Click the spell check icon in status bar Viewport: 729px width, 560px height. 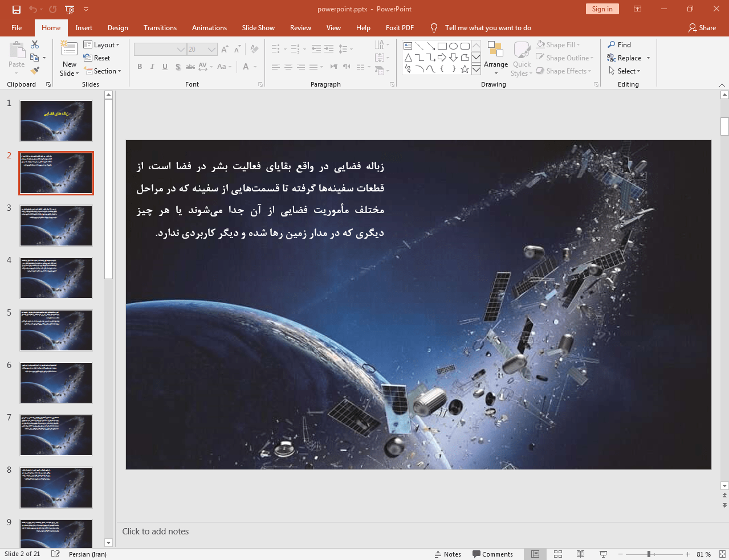pyautogui.click(x=55, y=554)
